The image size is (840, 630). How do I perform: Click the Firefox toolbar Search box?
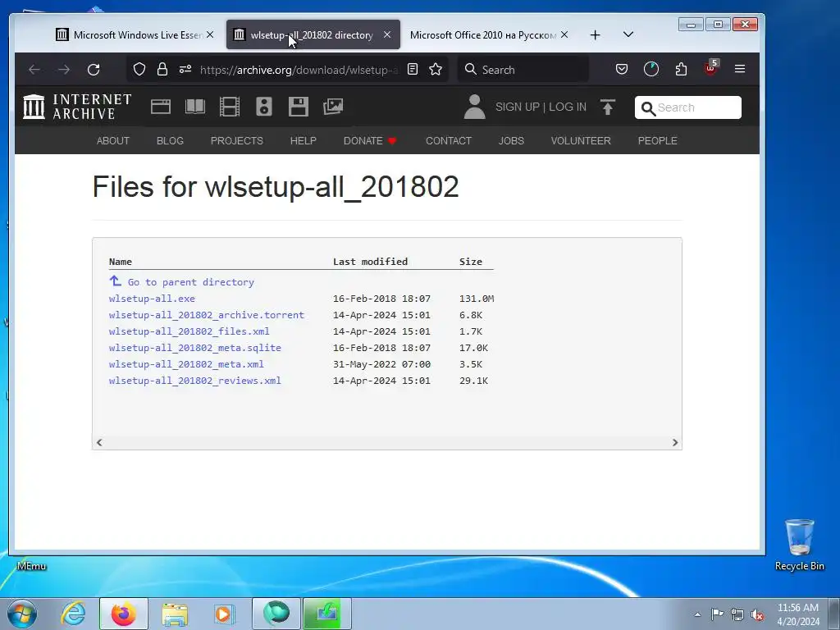click(x=523, y=70)
